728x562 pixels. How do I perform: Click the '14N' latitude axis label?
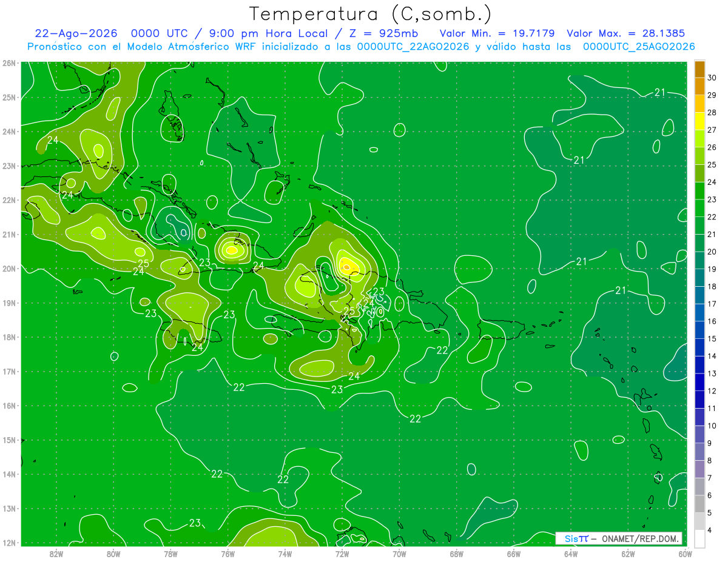[x=9, y=474]
